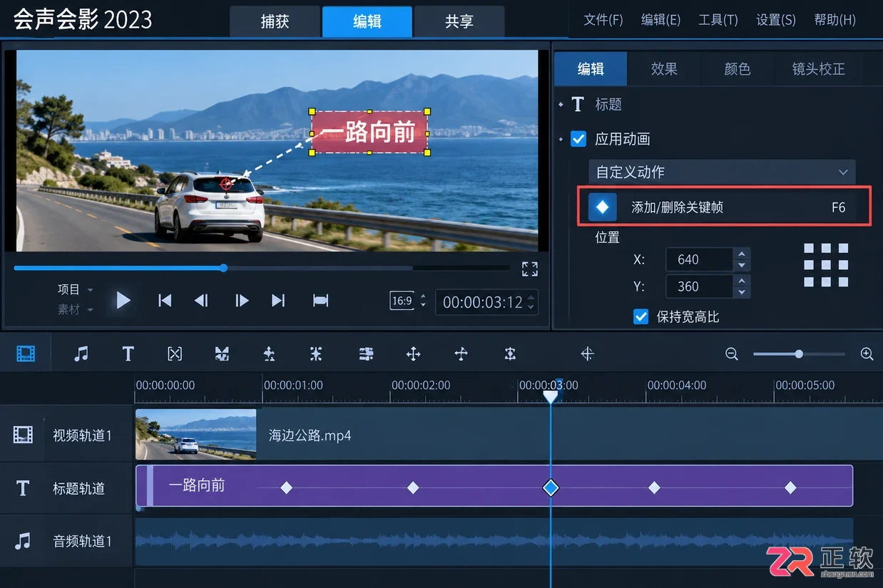Open the 工具(T) menu
Screen dimensions: 883x588
click(718, 20)
